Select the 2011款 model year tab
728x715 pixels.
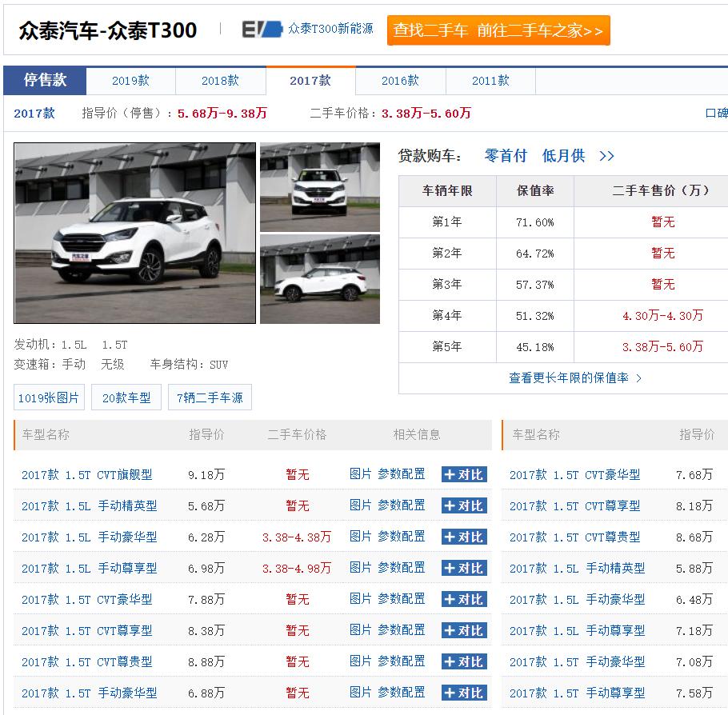tap(490, 81)
